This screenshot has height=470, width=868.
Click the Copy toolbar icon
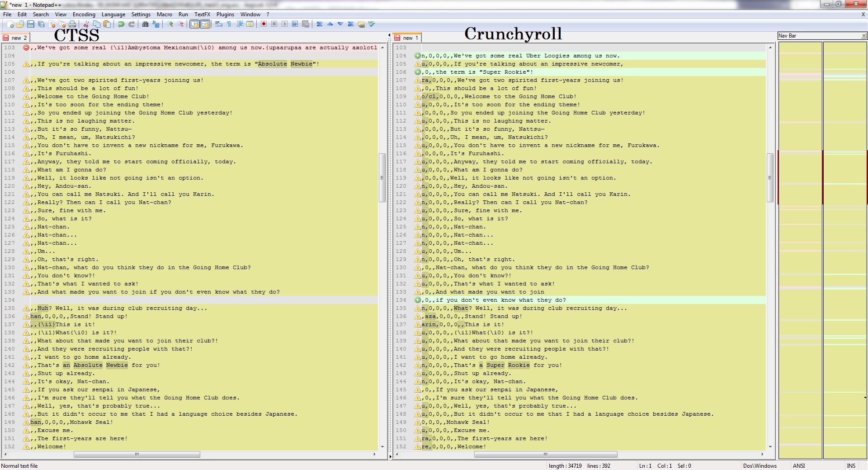(x=96, y=24)
